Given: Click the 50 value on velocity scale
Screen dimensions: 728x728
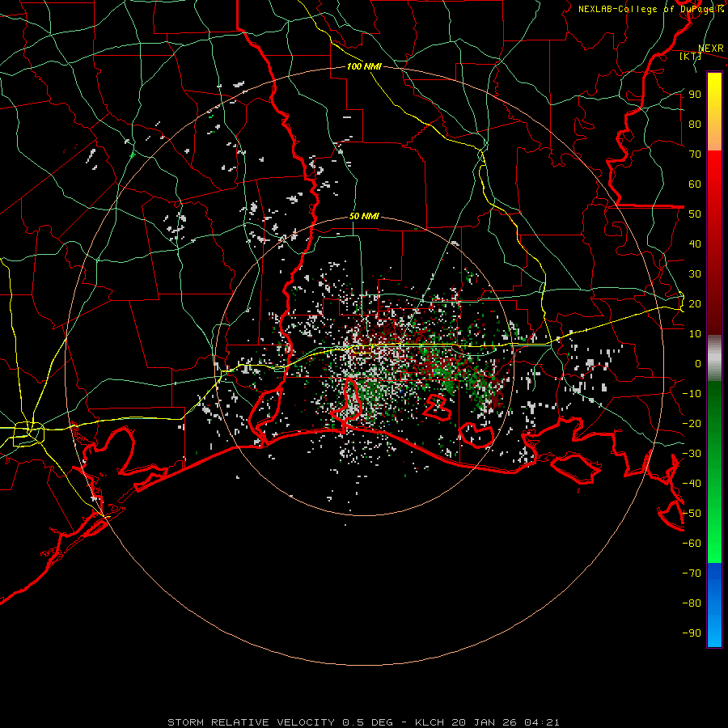Looking at the screenshot, I should [x=695, y=214].
